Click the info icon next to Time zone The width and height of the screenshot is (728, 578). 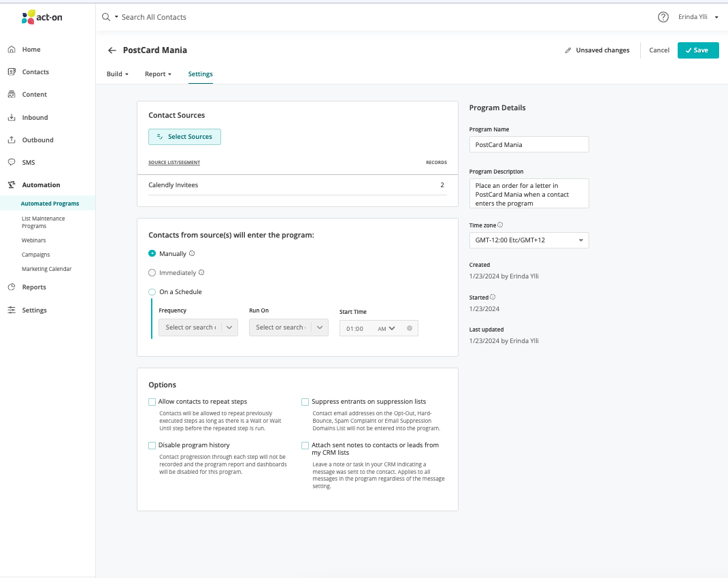(500, 225)
